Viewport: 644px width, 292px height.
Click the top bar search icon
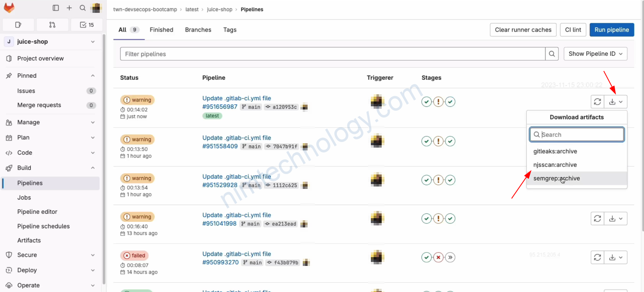tap(83, 8)
